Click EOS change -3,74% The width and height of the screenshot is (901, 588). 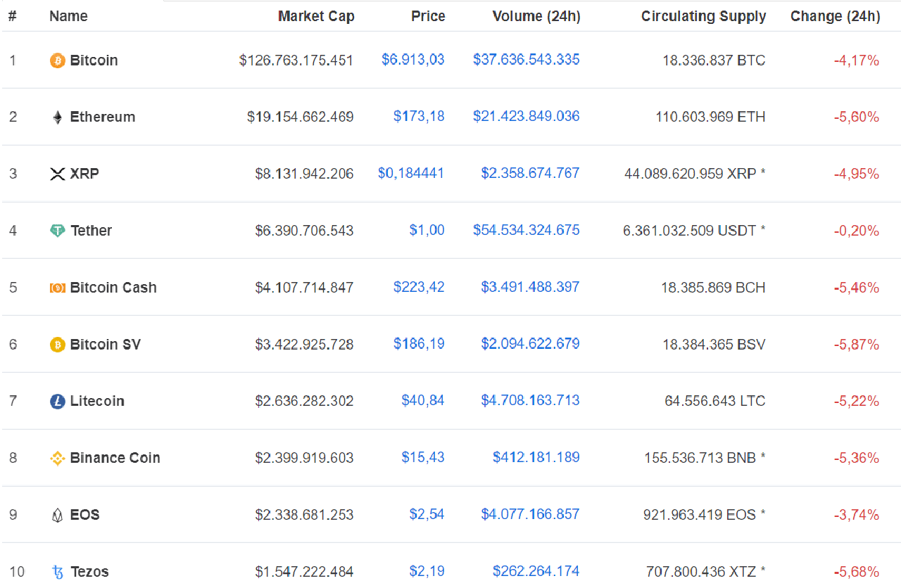pos(857,515)
